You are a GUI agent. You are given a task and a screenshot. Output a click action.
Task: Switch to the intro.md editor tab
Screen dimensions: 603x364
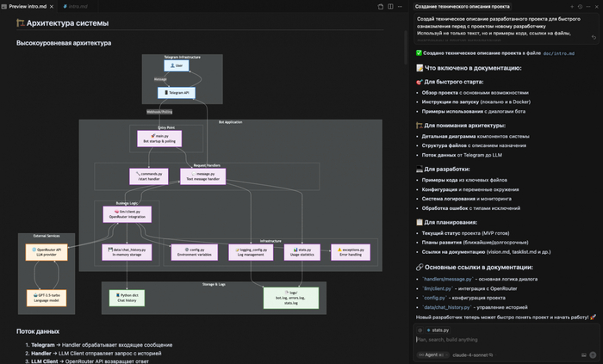click(78, 6)
